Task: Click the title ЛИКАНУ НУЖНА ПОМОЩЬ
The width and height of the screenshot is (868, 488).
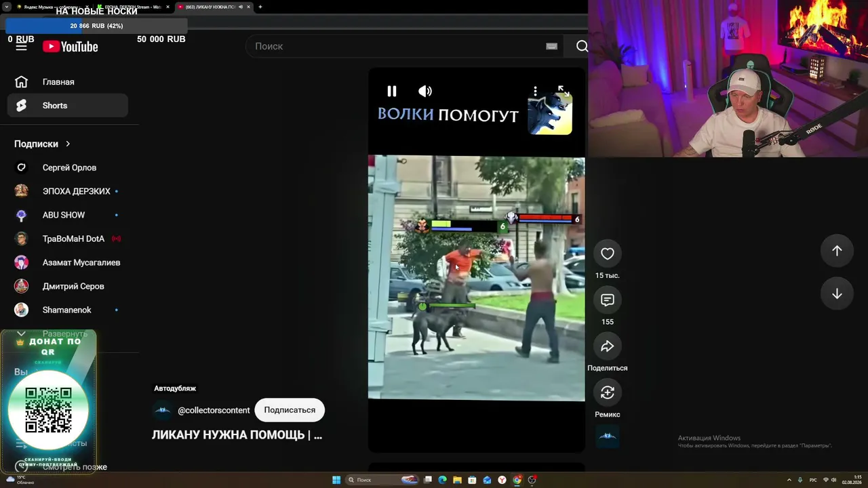Action: click(237, 435)
